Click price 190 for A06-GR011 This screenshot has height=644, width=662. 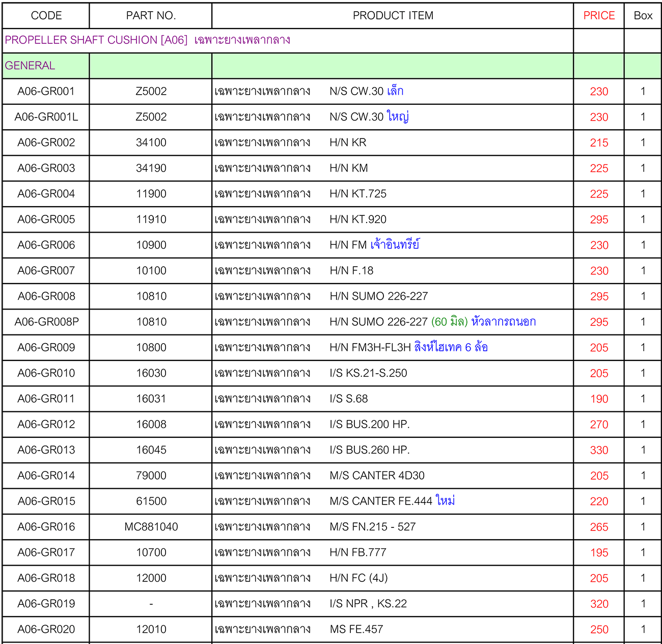[599, 399]
